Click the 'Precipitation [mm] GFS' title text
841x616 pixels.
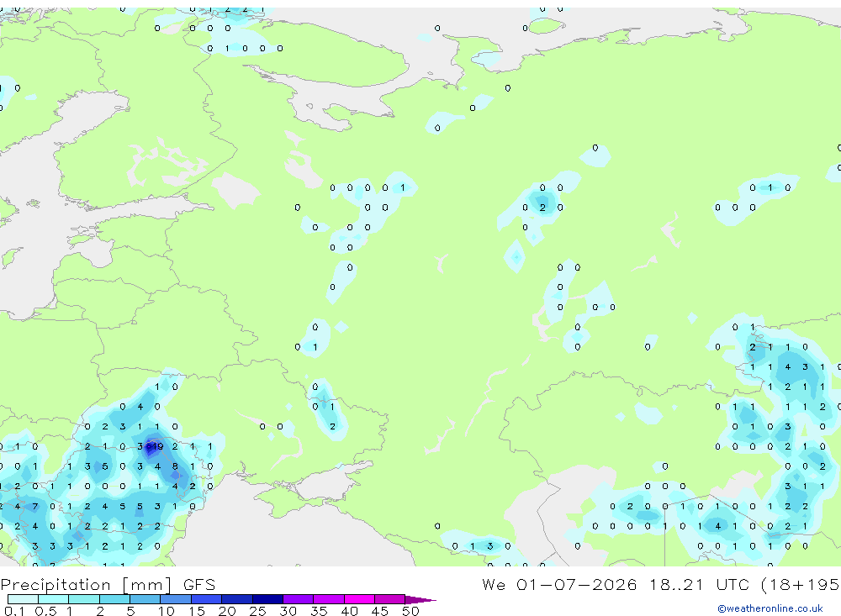click(x=108, y=585)
